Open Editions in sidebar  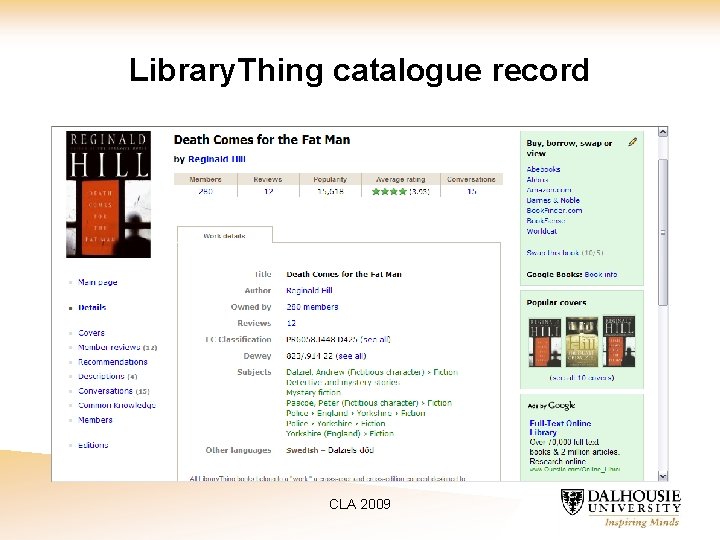(93, 445)
